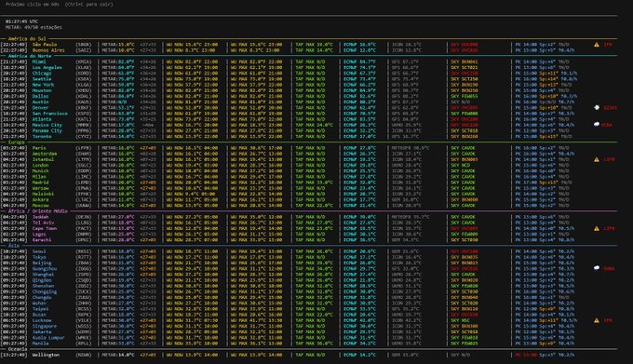The width and height of the screenshot is (633, 364).
Task: Click the "Los Angeles" city name
Action: (47, 67)
